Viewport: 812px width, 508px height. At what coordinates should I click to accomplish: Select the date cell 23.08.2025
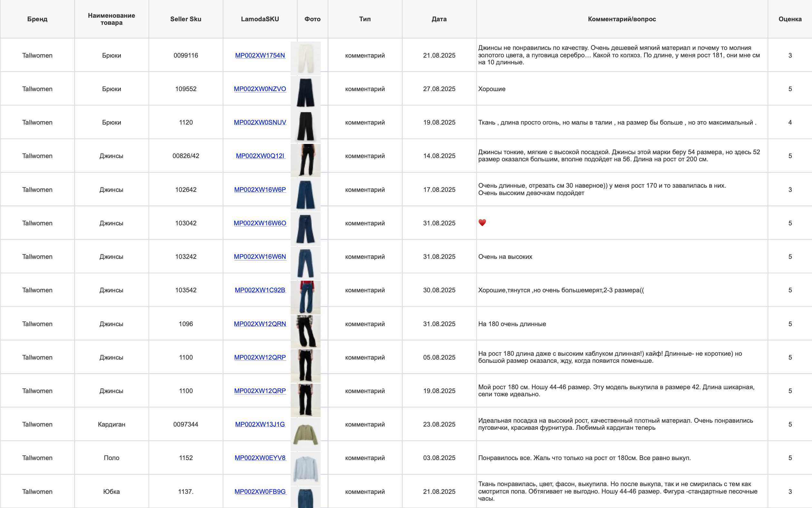click(x=439, y=424)
